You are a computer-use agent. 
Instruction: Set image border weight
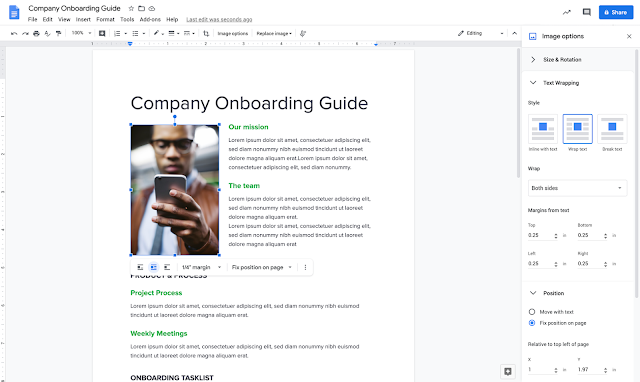(174, 33)
